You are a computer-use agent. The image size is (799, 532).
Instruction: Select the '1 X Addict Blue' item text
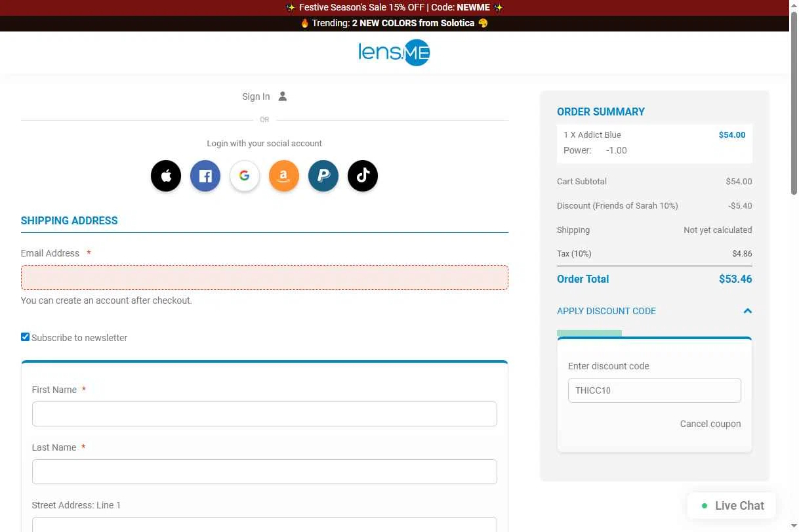(x=592, y=134)
